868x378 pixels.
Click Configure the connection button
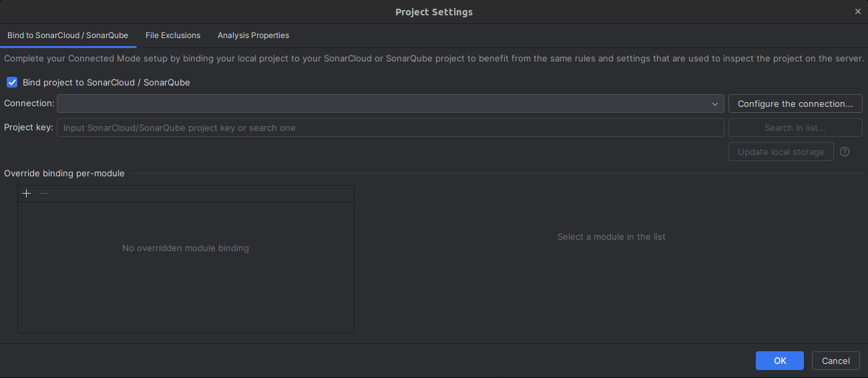(x=795, y=104)
